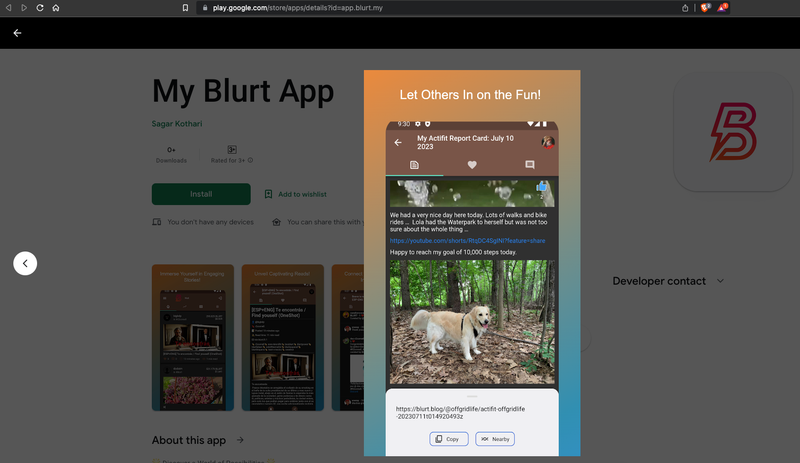Image resolution: width=800 pixels, height=463 pixels.
Task: Go to previous screenshot using left chevron
Action: click(x=26, y=263)
